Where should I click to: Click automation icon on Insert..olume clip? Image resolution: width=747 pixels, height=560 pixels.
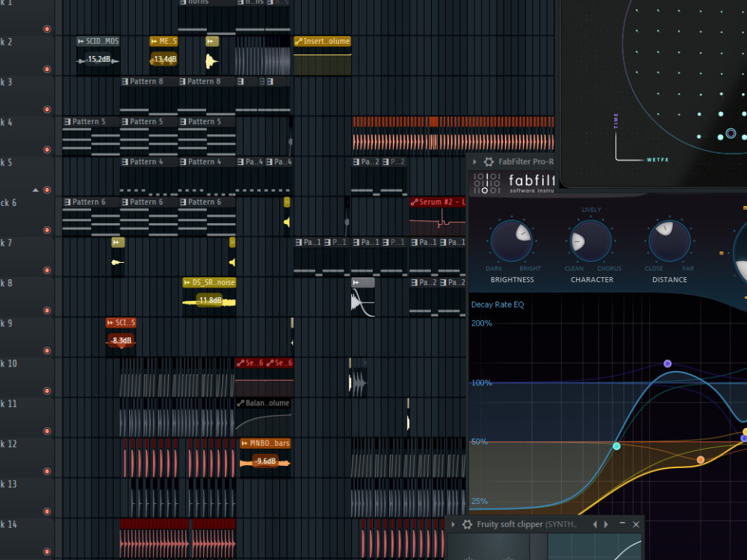[x=299, y=41]
